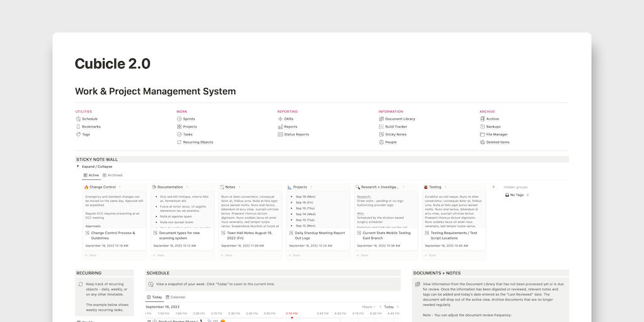
Task: Click the Recurring callout sync icon
Action: pos(80,284)
